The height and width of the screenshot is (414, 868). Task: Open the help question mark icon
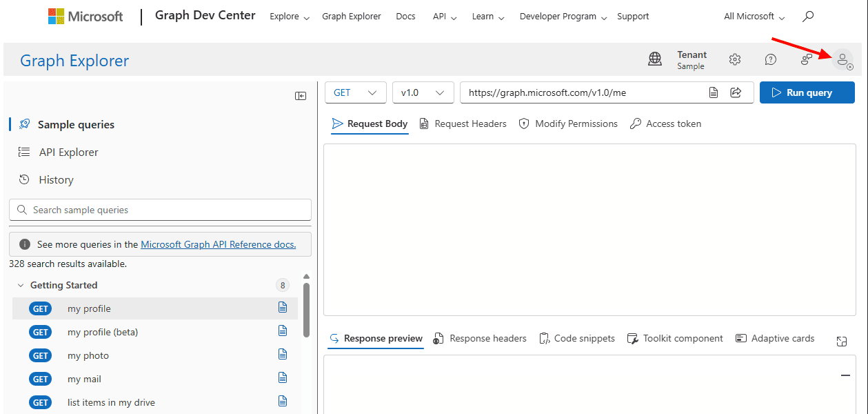(771, 60)
